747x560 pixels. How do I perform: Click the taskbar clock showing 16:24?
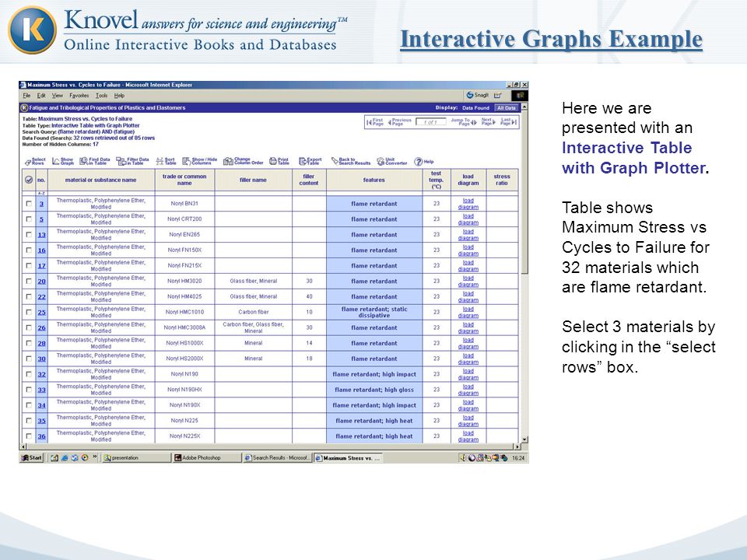(x=518, y=458)
